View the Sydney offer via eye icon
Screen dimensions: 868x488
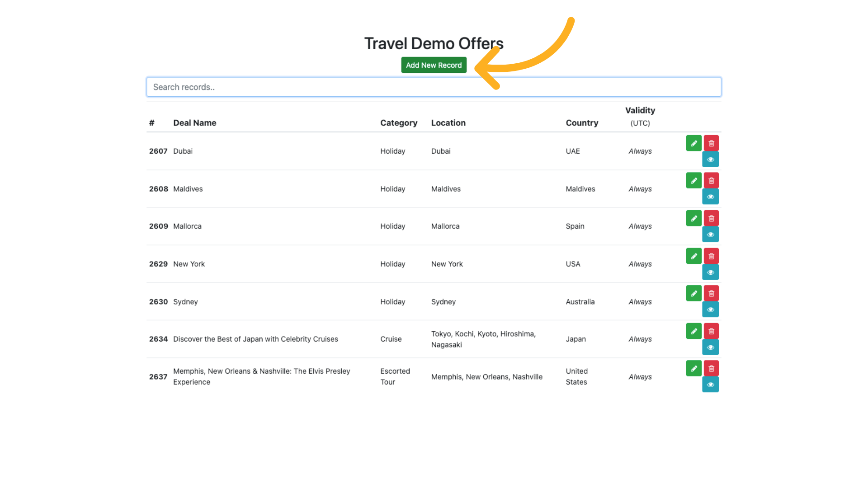(710, 310)
